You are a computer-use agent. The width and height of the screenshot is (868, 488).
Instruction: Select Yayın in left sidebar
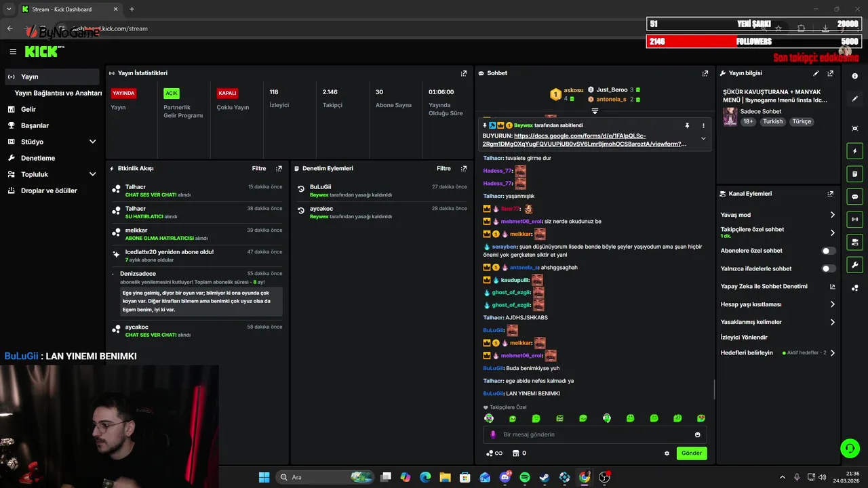pos(52,77)
